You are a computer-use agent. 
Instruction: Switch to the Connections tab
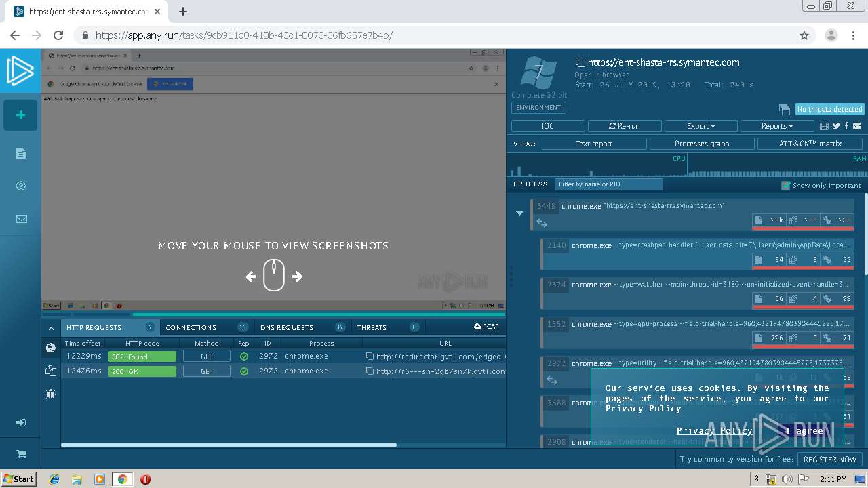pos(207,327)
